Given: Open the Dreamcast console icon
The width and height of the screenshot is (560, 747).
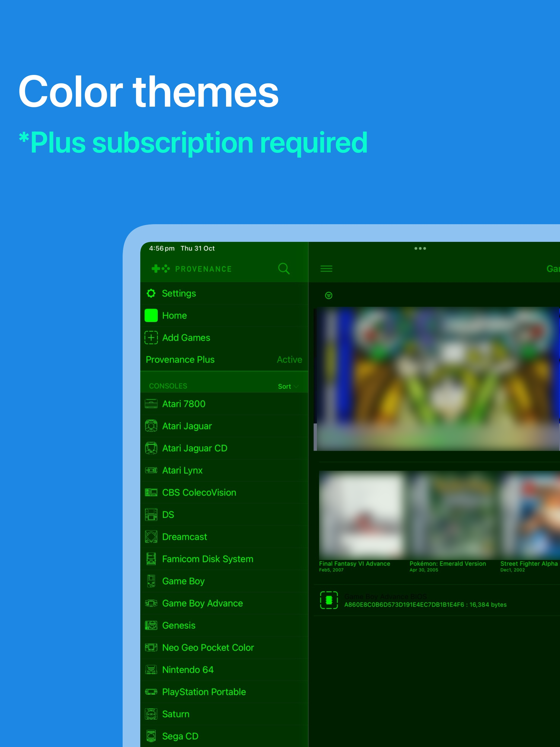Looking at the screenshot, I should coord(151,537).
